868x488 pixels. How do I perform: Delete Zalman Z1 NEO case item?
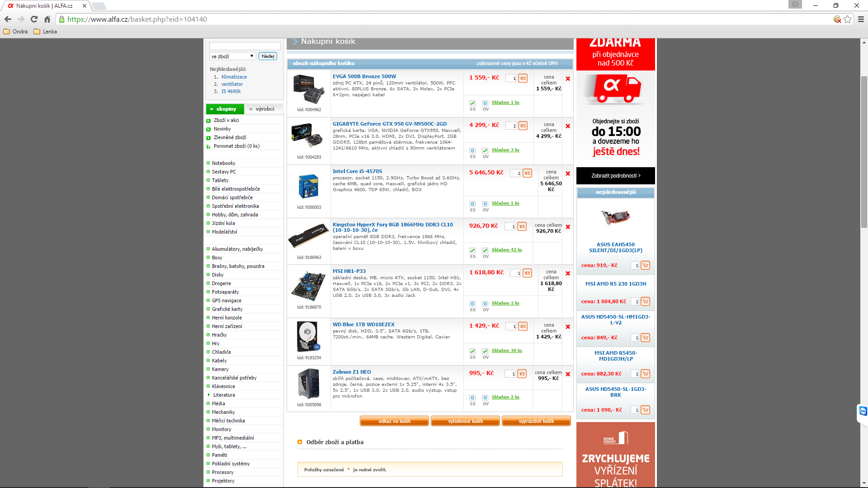click(x=568, y=374)
